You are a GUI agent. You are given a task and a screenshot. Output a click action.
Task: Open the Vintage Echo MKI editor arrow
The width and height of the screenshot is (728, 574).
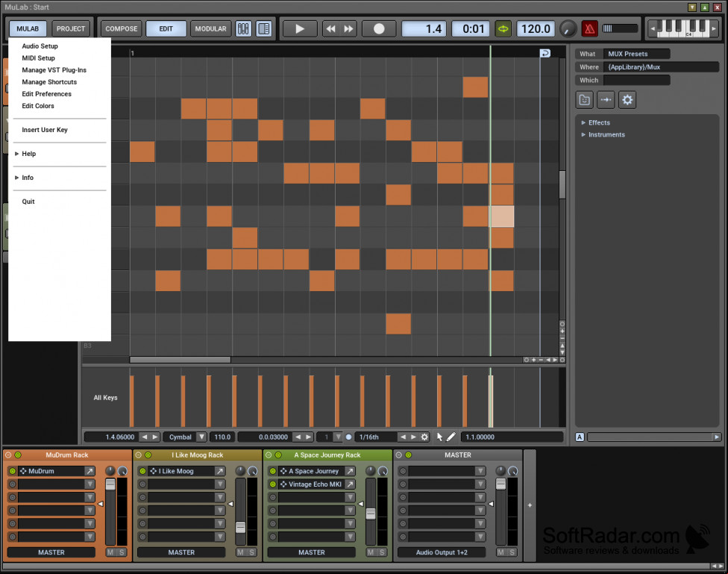[351, 484]
